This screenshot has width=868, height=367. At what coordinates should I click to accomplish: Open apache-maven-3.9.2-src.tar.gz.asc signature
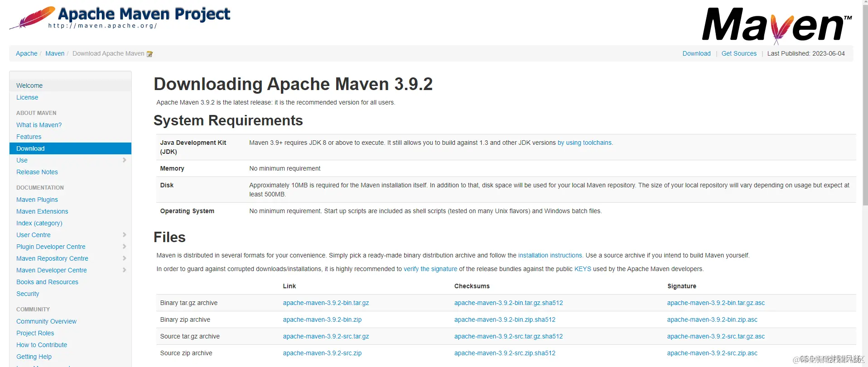(716, 336)
